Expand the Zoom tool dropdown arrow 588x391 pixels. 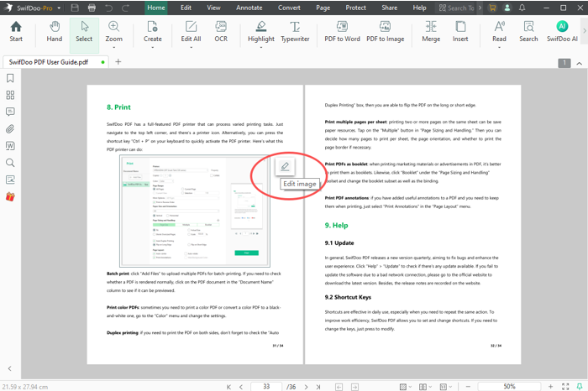tap(113, 48)
